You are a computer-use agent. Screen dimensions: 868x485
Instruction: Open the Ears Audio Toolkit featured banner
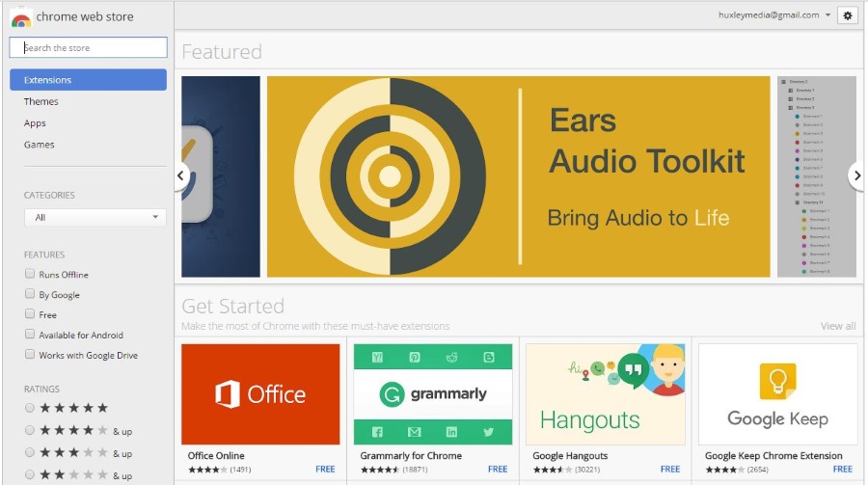tap(518, 176)
